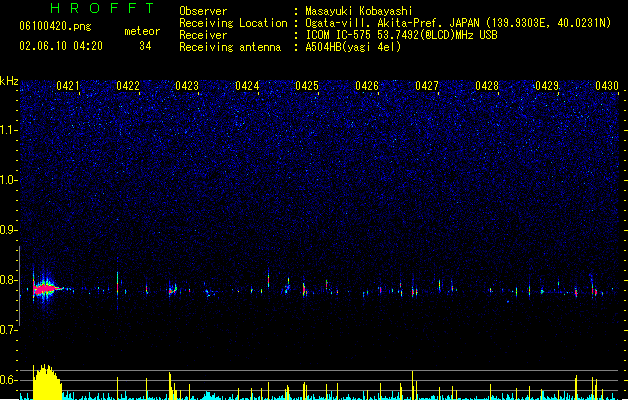The height and width of the screenshot is (400, 629).
Task: Click the 1.1 kHz axis label
Action: [x=8, y=130]
